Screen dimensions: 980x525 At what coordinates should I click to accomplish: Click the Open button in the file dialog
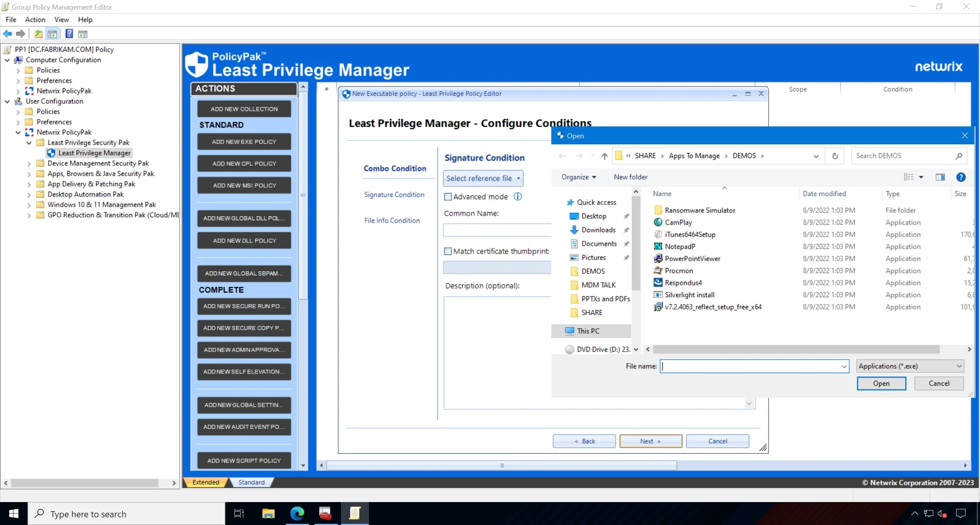(x=881, y=383)
